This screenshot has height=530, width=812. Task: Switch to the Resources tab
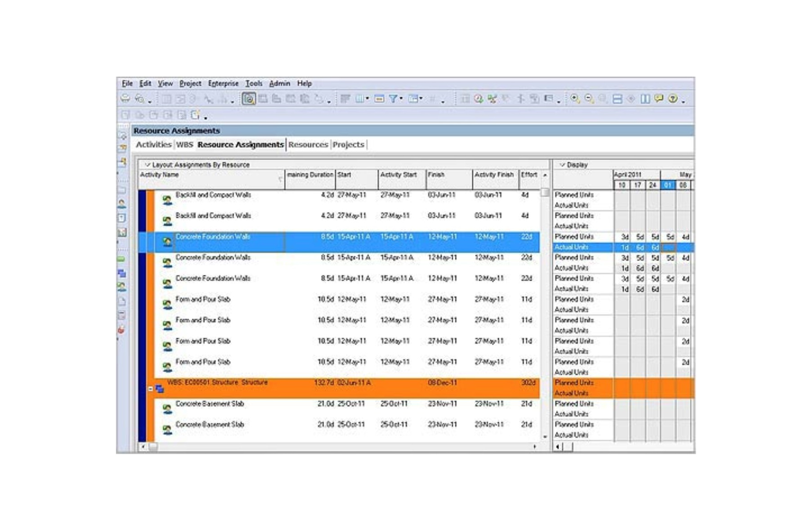click(308, 145)
